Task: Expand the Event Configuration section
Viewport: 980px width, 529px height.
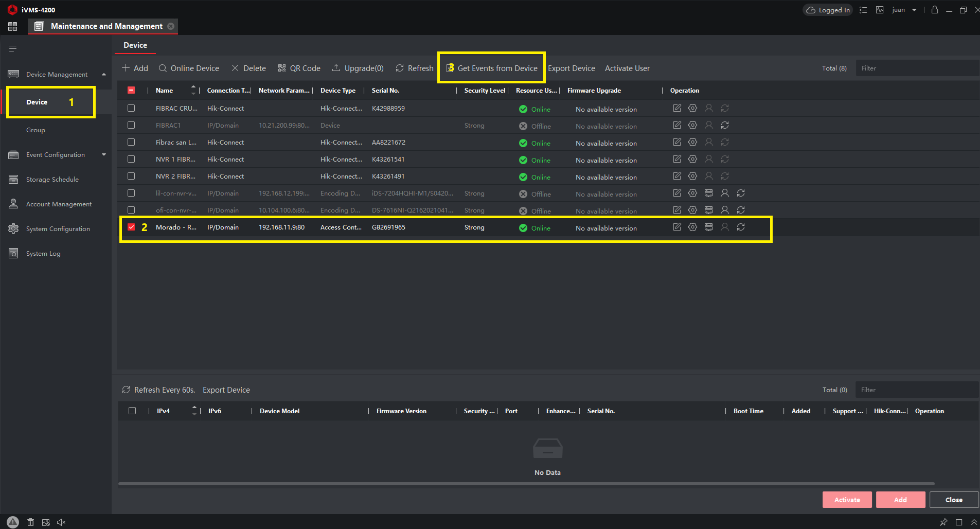Action: click(x=104, y=155)
